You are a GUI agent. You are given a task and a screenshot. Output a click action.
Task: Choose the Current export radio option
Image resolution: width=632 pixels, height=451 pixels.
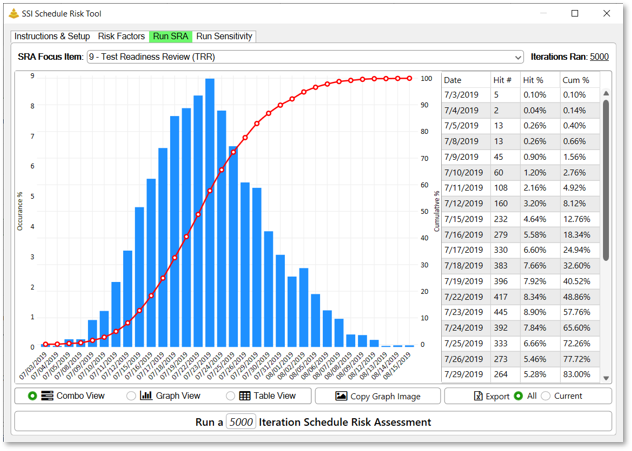[545, 396]
